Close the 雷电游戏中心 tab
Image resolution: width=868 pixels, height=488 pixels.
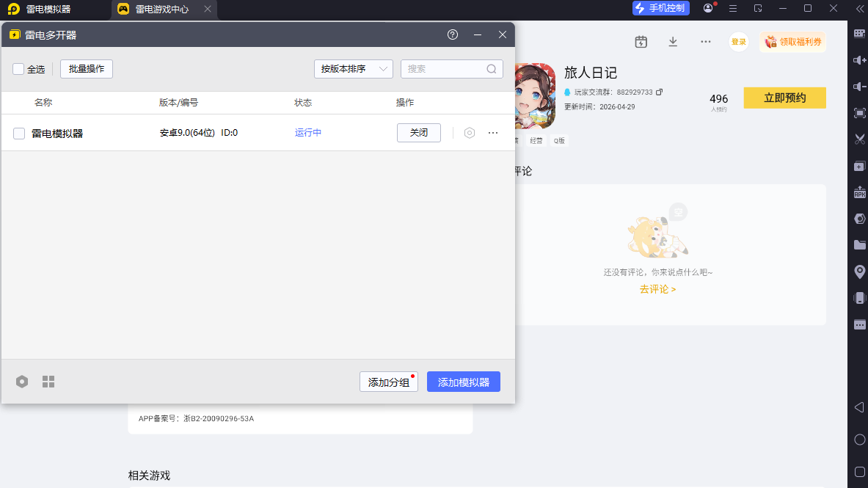pos(208,9)
